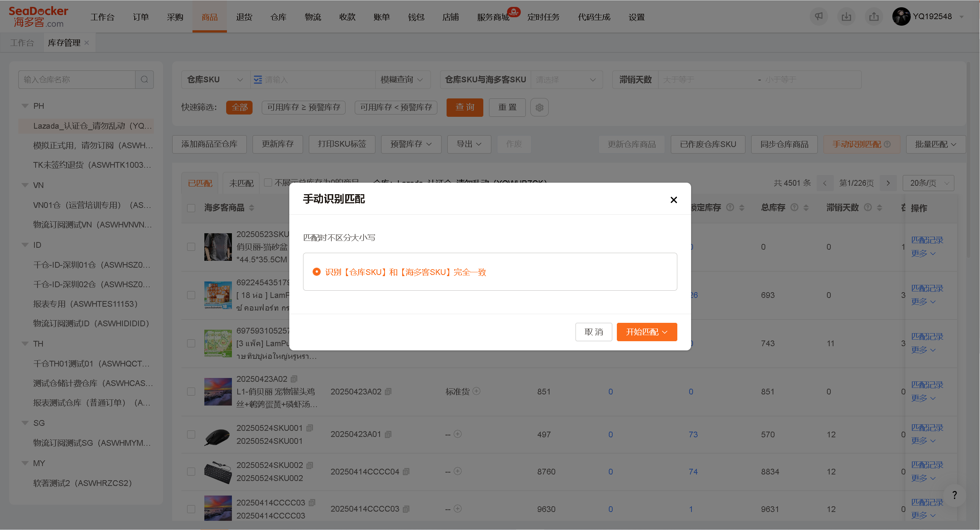Click the 查询 search button
Screen dimensions: 980x530
[465, 107]
